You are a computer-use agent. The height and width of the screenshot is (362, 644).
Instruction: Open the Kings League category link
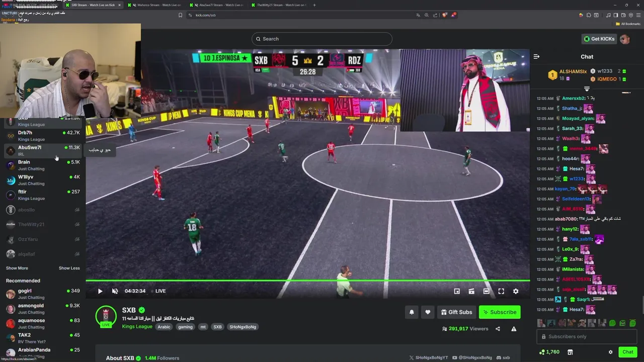tap(137, 327)
